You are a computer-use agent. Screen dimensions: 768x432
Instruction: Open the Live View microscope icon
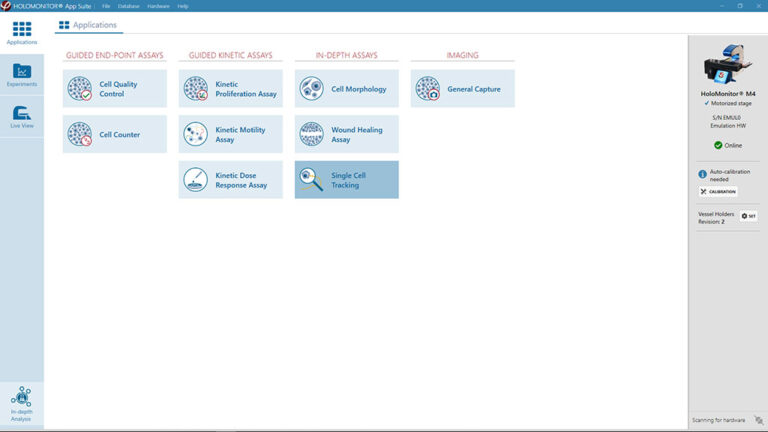click(x=22, y=113)
